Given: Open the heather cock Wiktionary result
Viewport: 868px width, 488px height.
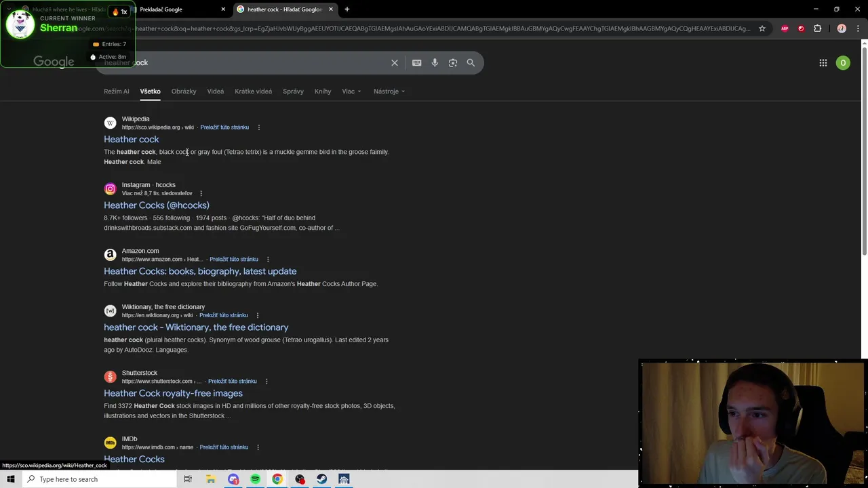Looking at the screenshot, I should pos(196,327).
